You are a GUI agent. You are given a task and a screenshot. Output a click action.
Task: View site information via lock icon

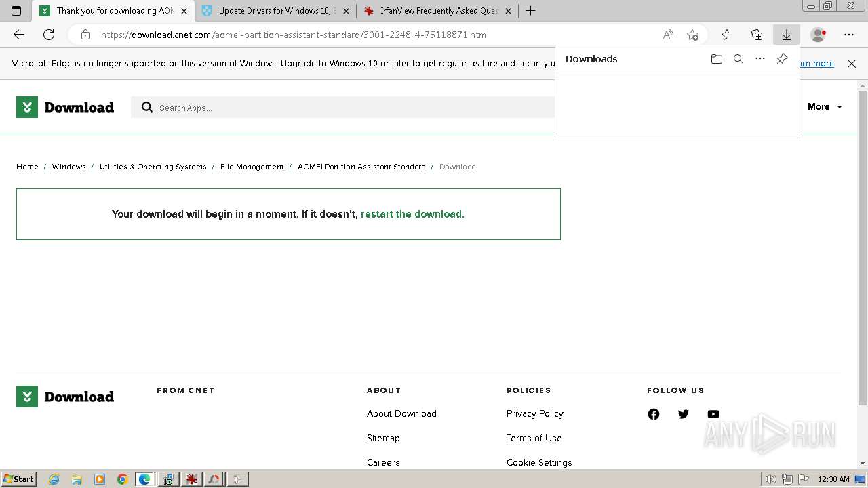(85, 35)
